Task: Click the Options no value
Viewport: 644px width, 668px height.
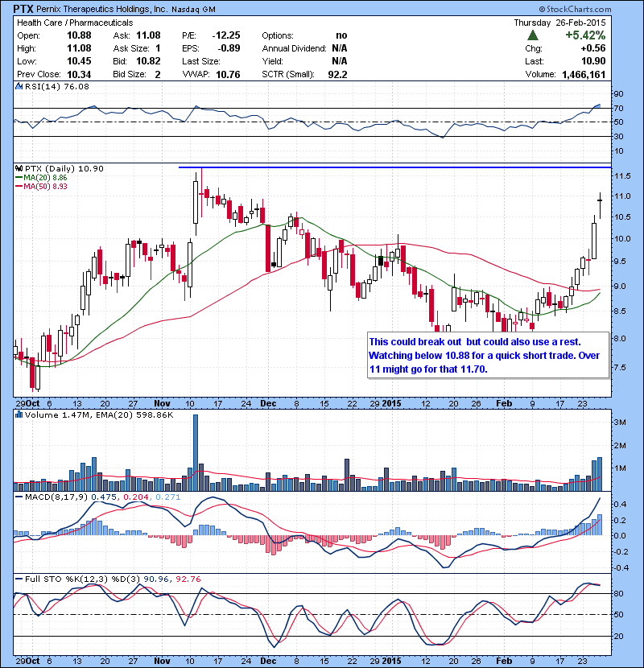Action: [x=341, y=35]
